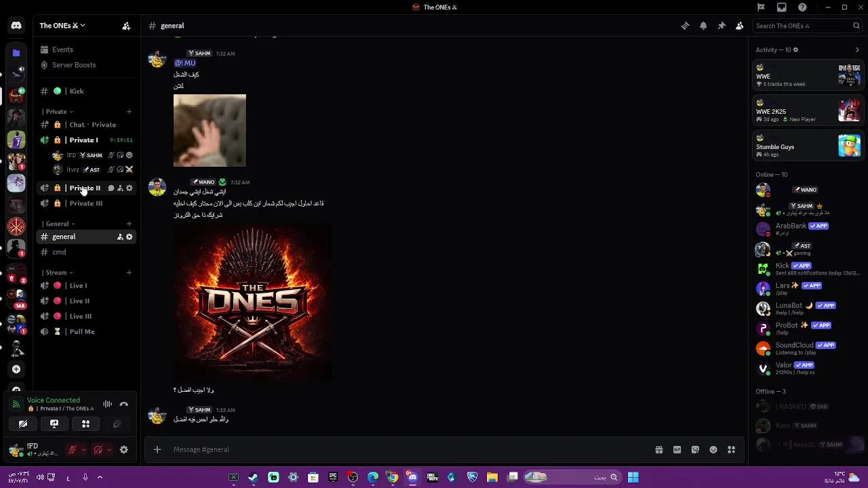The height and width of the screenshot is (488, 868).
Task: Open notification settings bell in header
Action: click(703, 26)
